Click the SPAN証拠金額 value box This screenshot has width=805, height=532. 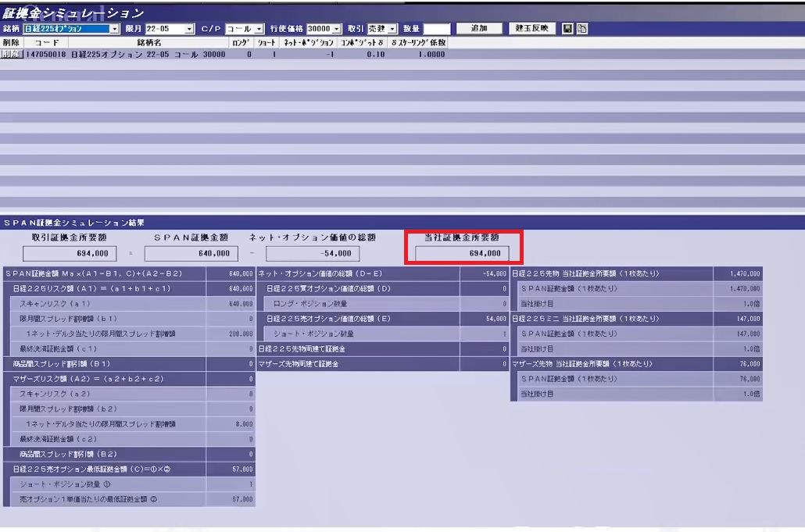click(x=191, y=253)
